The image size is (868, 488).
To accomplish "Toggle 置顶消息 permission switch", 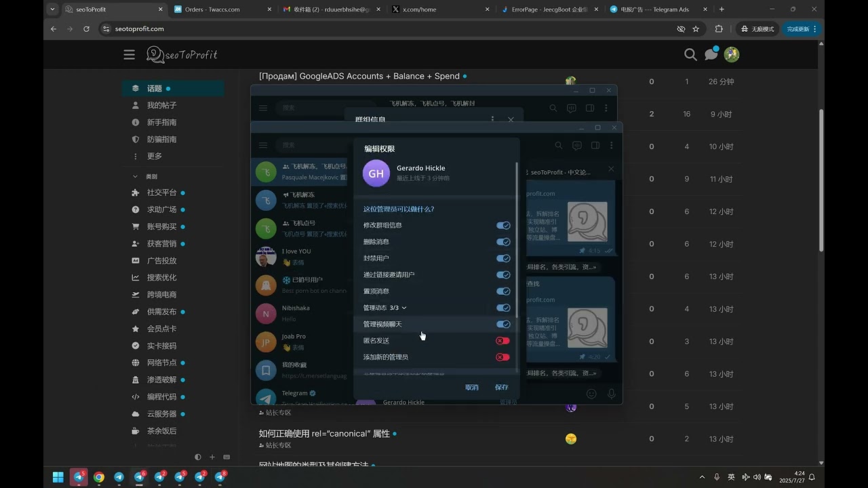I will 503,291.
